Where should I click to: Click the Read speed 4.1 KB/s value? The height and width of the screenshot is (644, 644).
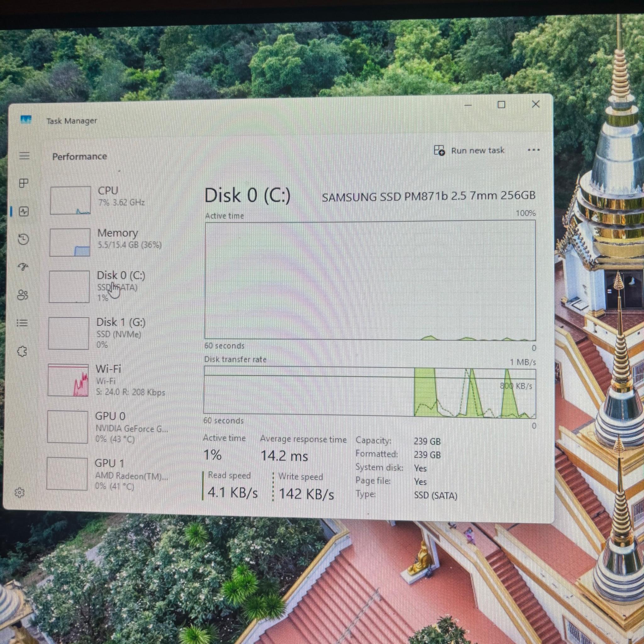click(x=233, y=492)
